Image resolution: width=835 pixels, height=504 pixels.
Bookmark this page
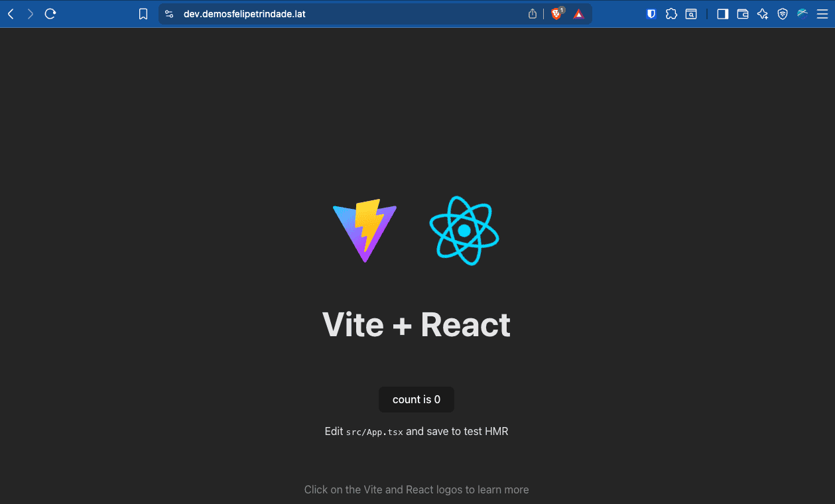click(143, 14)
